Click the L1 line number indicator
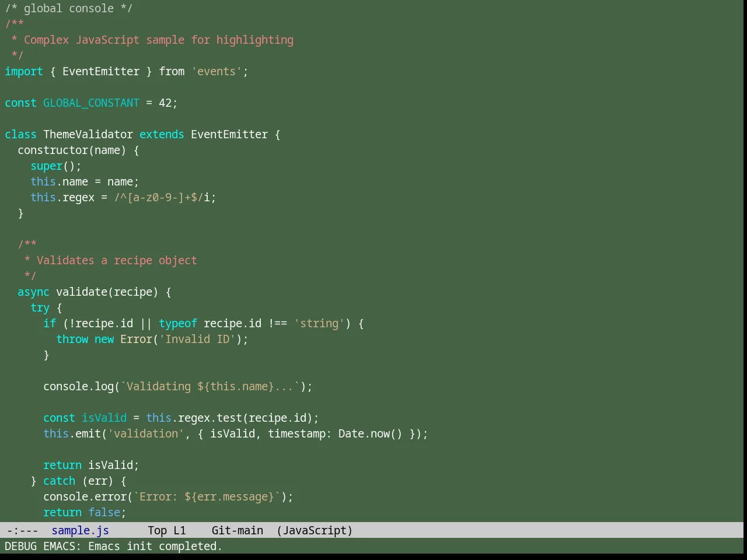The image size is (747, 560). click(x=180, y=530)
